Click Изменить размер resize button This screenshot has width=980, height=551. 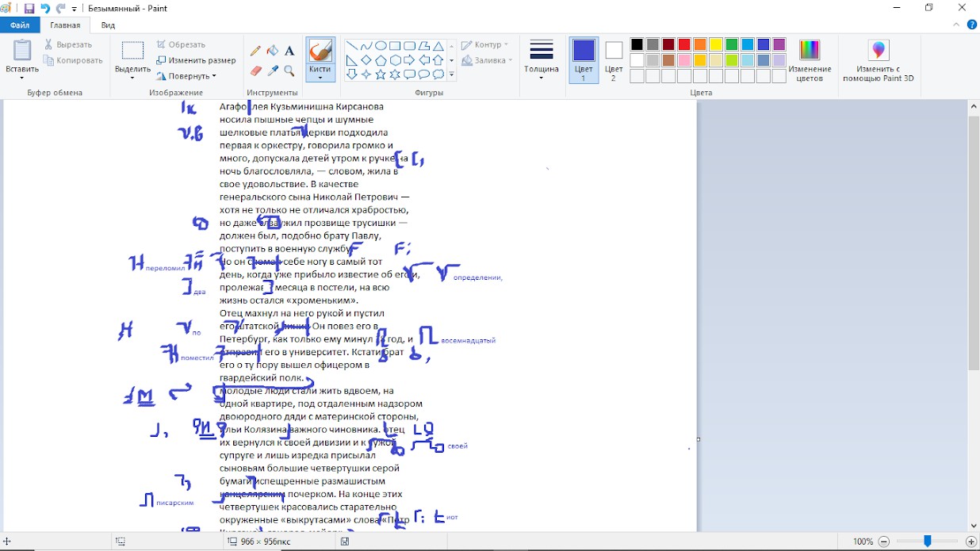point(196,60)
